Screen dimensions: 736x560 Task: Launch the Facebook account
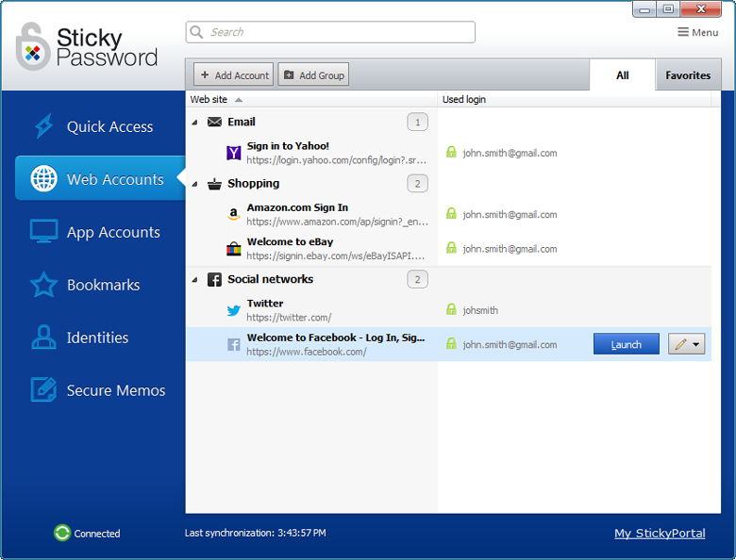point(626,345)
